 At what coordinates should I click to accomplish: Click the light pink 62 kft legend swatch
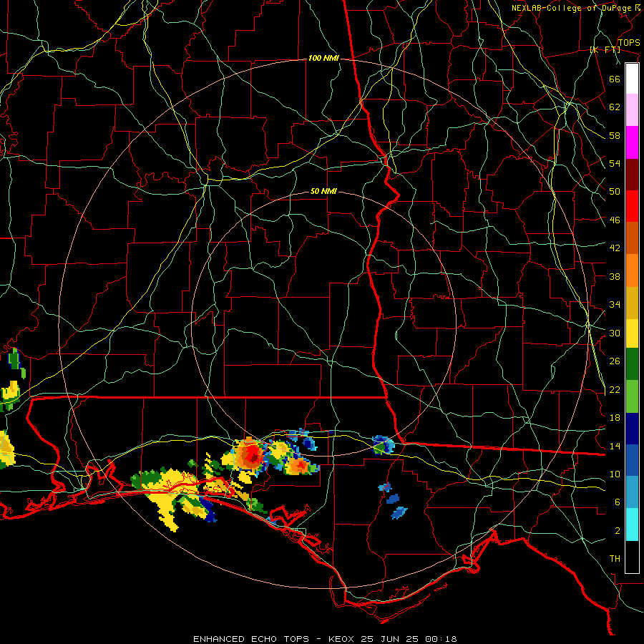(632, 109)
